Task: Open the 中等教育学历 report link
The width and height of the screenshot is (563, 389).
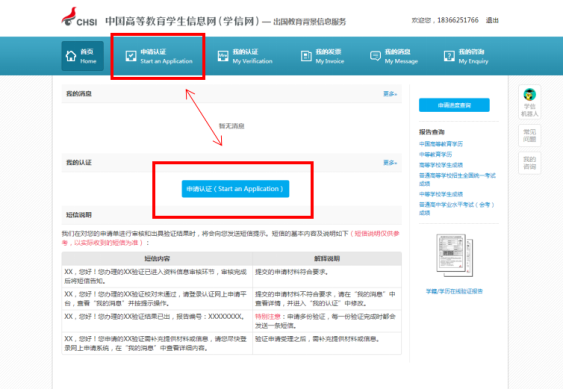Action: click(x=436, y=154)
